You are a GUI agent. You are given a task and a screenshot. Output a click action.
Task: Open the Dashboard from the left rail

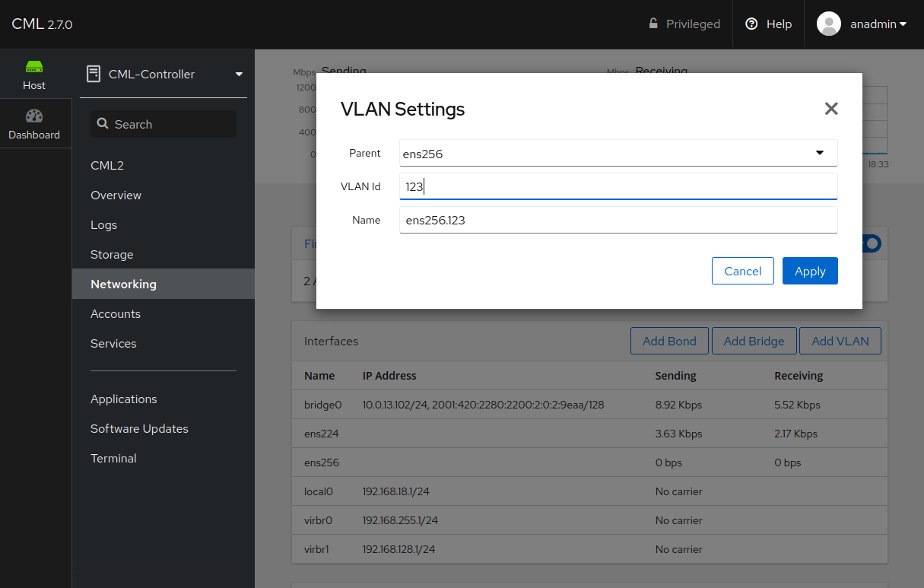[34, 122]
